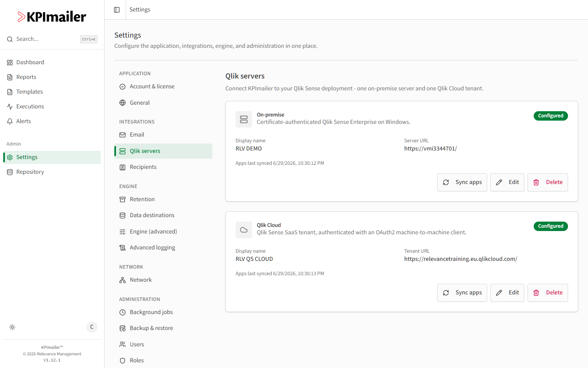Screen dimensions: 588x368
Task: Open the Recipients settings section
Action: 163,167
